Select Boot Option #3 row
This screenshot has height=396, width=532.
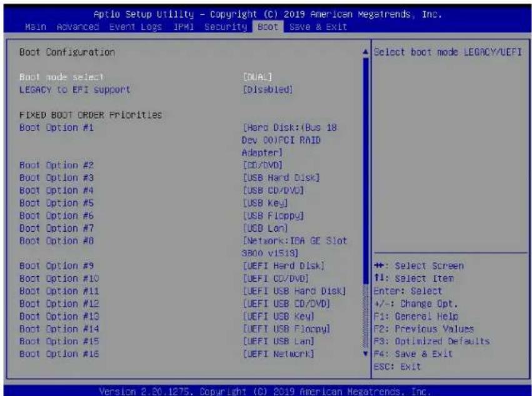(56, 177)
